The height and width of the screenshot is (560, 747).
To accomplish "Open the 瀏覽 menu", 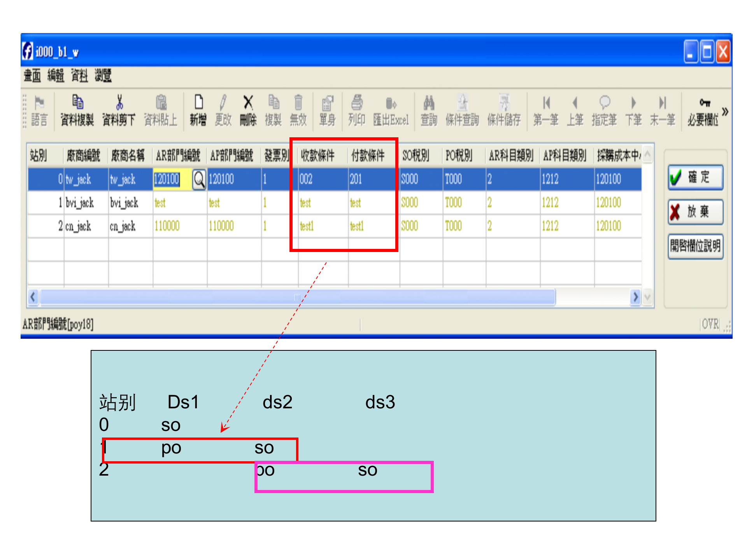I will point(102,77).
